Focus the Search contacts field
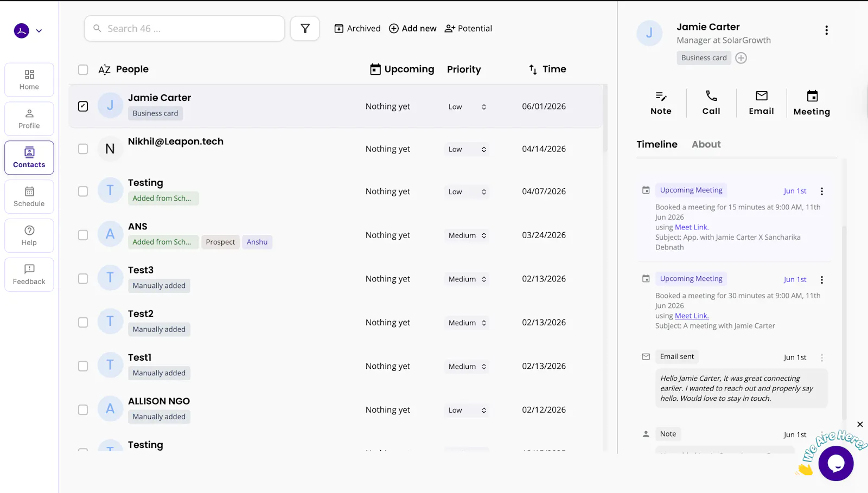868x493 pixels. click(x=184, y=28)
